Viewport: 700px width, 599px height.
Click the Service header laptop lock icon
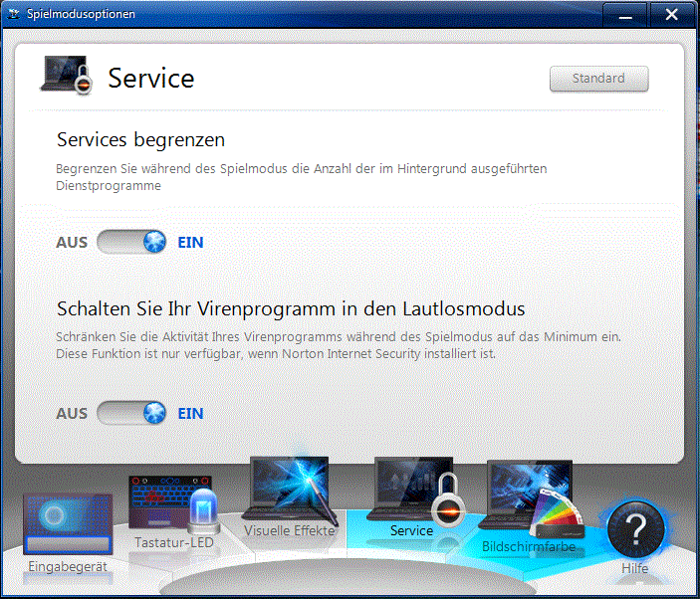67,75
